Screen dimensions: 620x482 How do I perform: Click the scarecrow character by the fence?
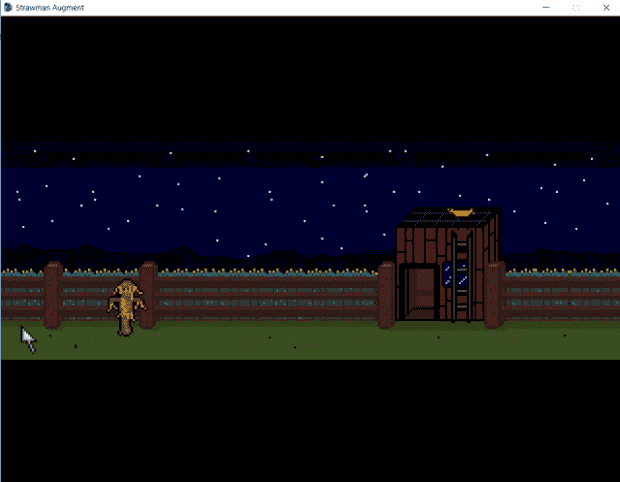pyautogui.click(x=127, y=307)
